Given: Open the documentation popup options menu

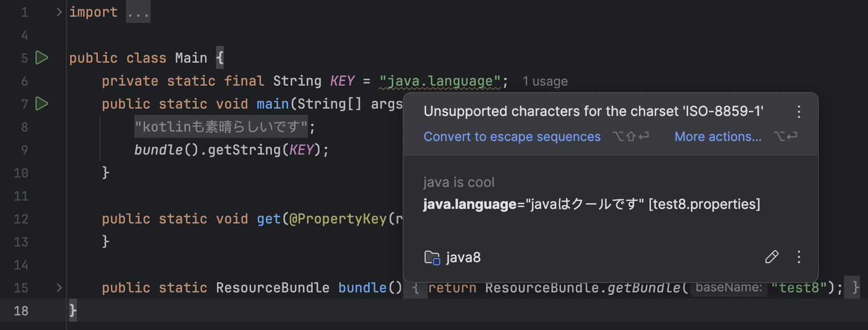Looking at the screenshot, I should 798,257.
